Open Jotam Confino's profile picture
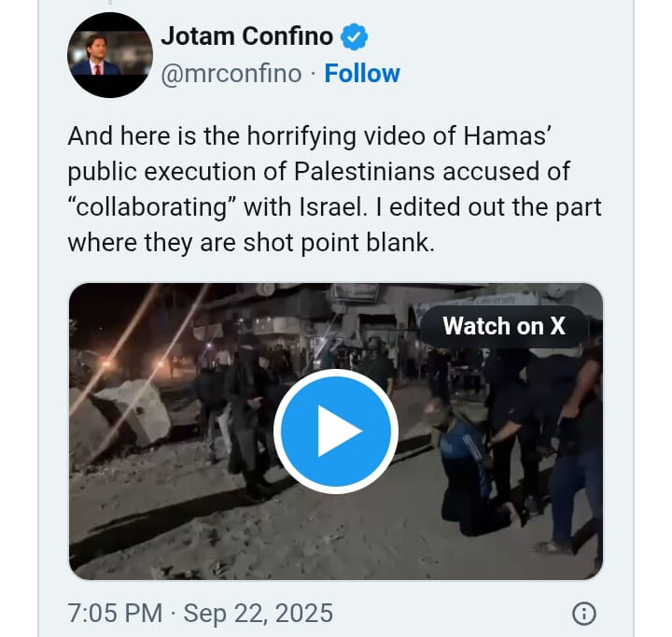 click(x=110, y=55)
